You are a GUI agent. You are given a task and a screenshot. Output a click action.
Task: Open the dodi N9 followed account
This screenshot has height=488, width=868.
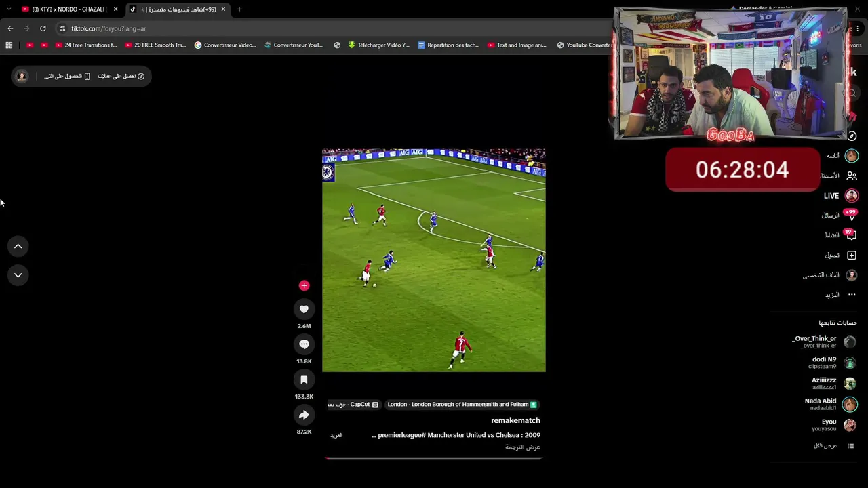[x=832, y=363]
